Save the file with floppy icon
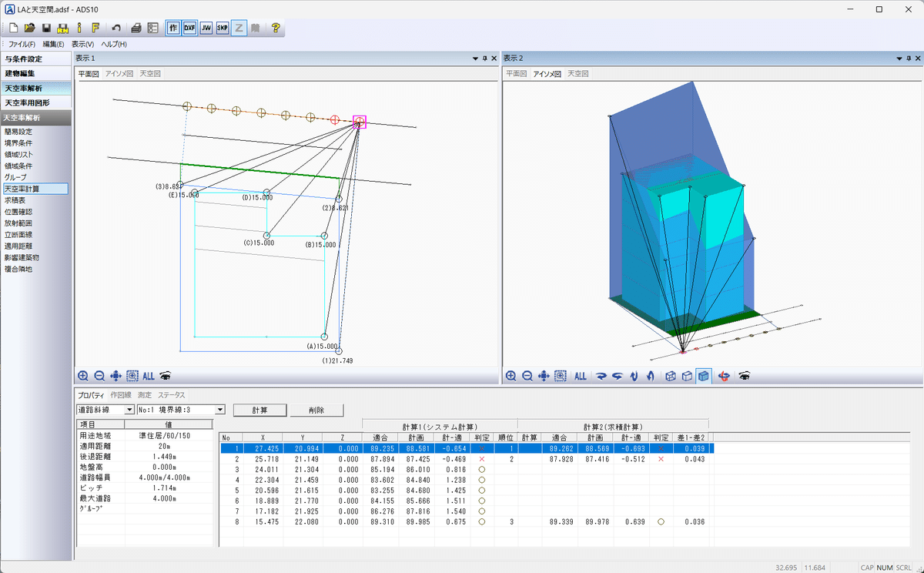Image resolution: width=924 pixels, height=573 pixels. pyautogui.click(x=46, y=28)
